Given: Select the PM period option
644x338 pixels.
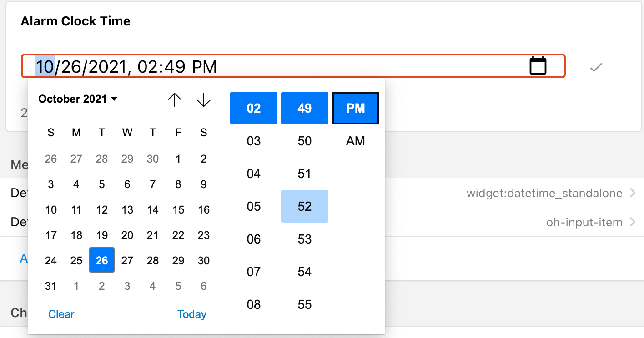Looking at the screenshot, I should (x=355, y=108).
